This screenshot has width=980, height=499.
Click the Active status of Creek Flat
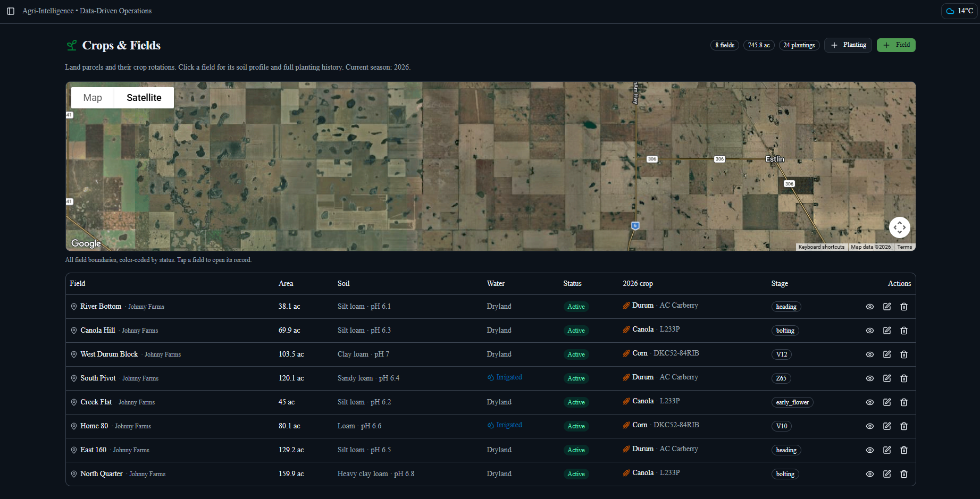tap(576, 402)
